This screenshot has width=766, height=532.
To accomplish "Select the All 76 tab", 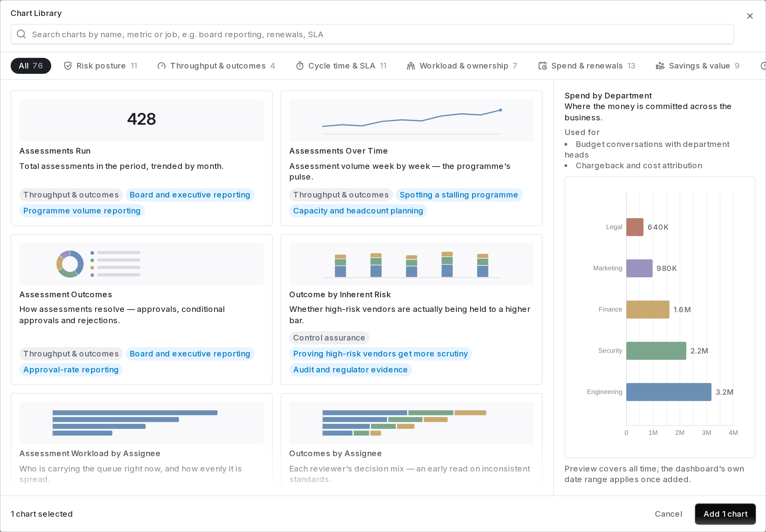I will 31,66.
